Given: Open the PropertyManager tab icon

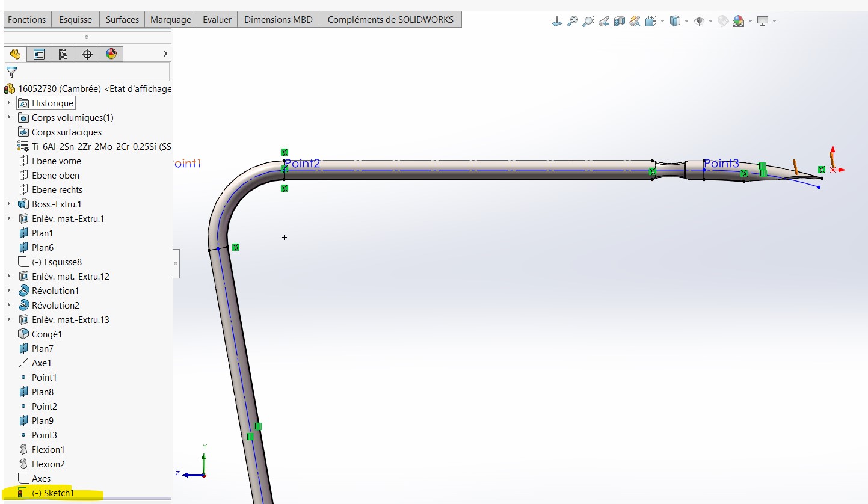Looking at the screenshot, I should click(39, 54).
